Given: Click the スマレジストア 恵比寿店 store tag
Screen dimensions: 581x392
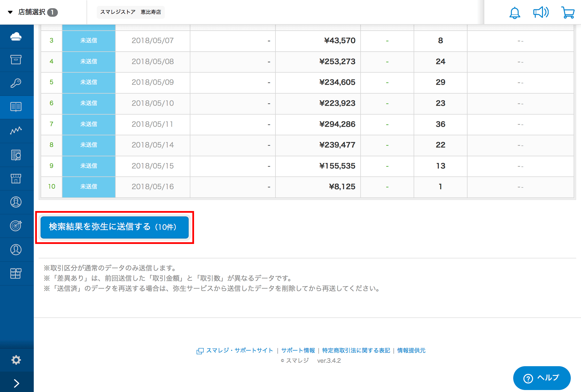Looking at the screenshot, I should (130, 12).
